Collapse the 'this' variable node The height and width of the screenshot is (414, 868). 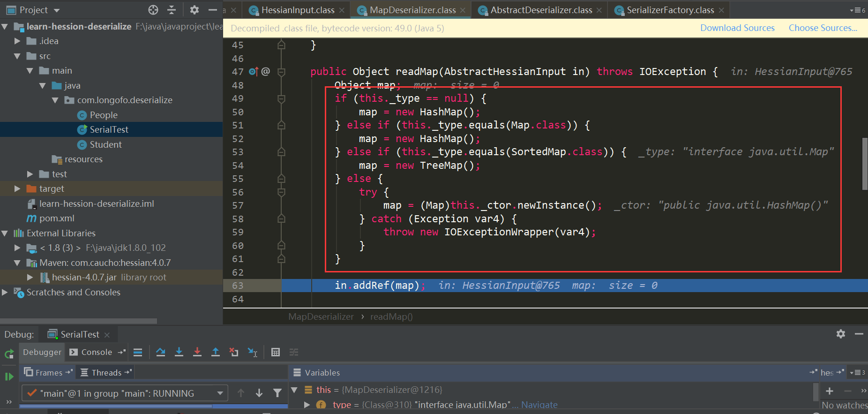coord(294,390)
